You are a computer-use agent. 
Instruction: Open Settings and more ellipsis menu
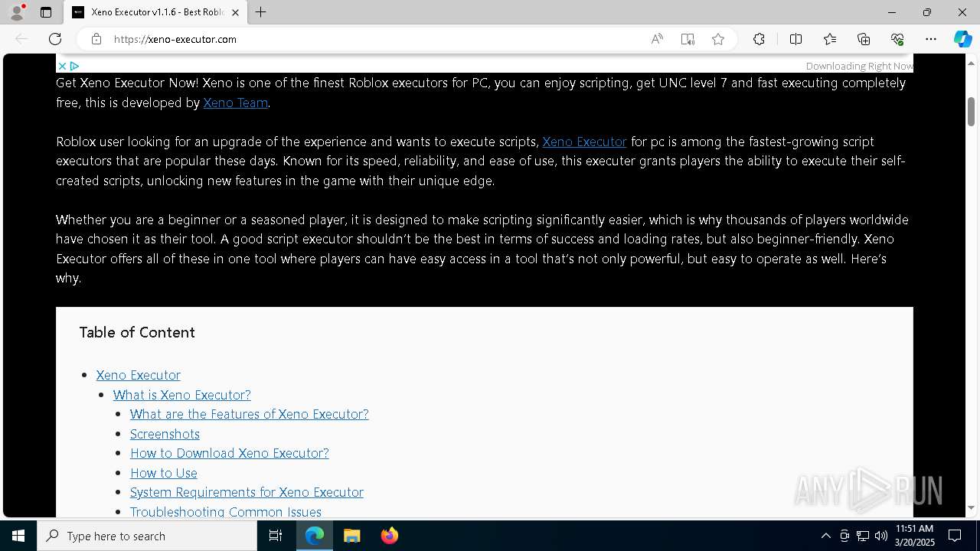[x=931, y=39]
